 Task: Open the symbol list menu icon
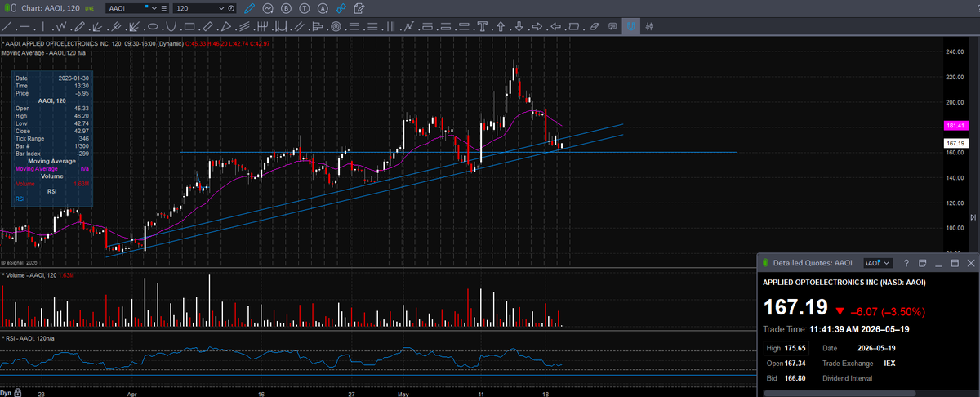click(163, 8)
